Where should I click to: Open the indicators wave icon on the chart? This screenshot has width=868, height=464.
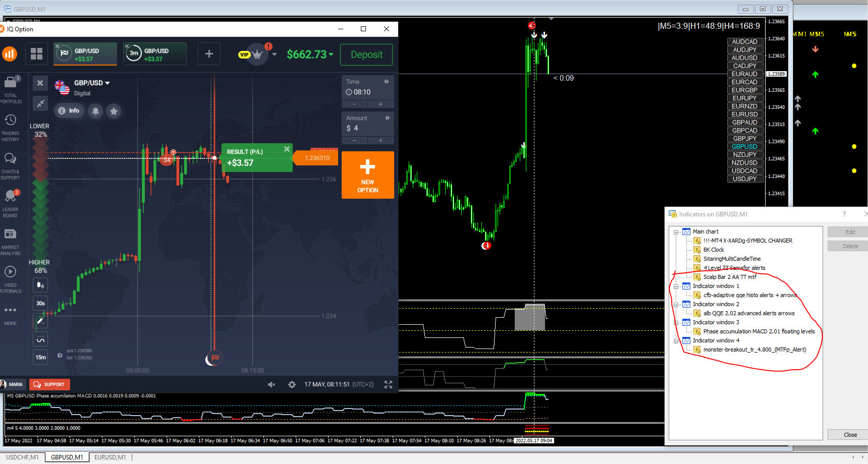pos(40,339)
